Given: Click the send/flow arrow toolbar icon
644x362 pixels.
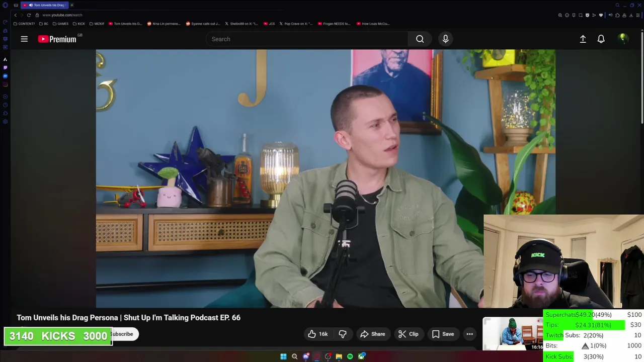Looking at the screenshot, I should [594, 15].
